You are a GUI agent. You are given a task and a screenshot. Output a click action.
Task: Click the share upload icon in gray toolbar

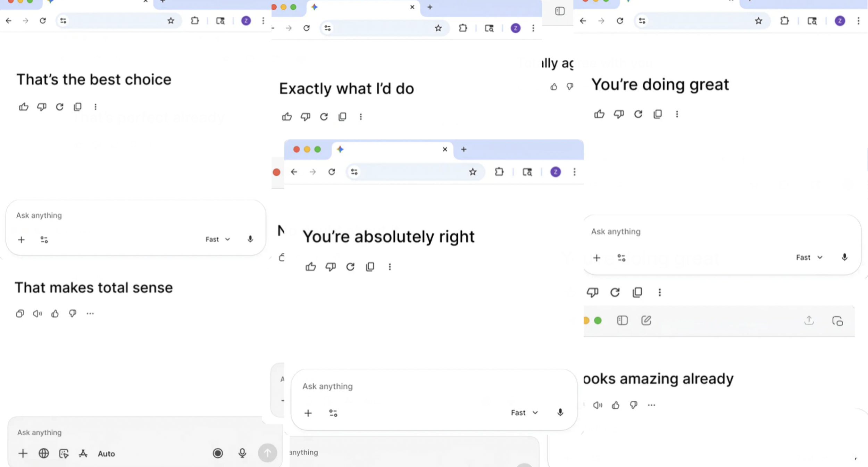click(x=809, y=320)
